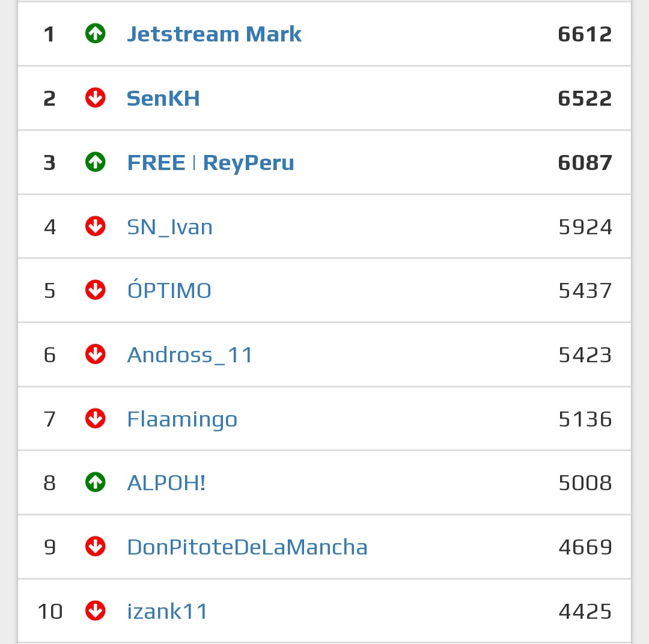Click the red down arrow beside SN_Ivan
The width and height of the screenshot is (649, 644).
[95, 226]
